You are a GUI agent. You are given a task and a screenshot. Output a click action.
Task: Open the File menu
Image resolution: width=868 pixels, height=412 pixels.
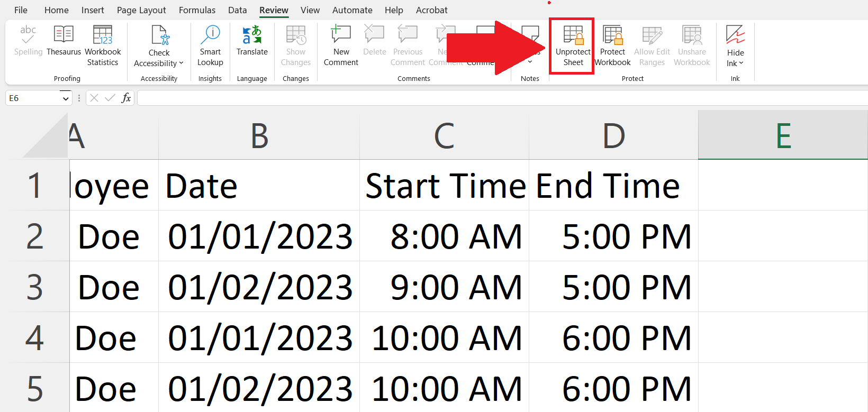point(21,10)
